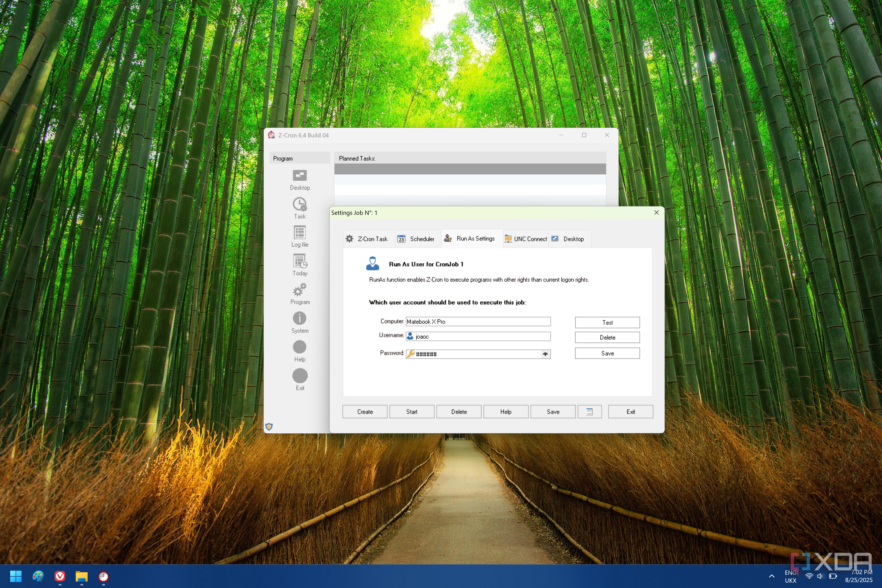The width and height of the screenshot is (882, 588).
Task: Click the list icon button beside Save
Action: click(x=589, y=412)
